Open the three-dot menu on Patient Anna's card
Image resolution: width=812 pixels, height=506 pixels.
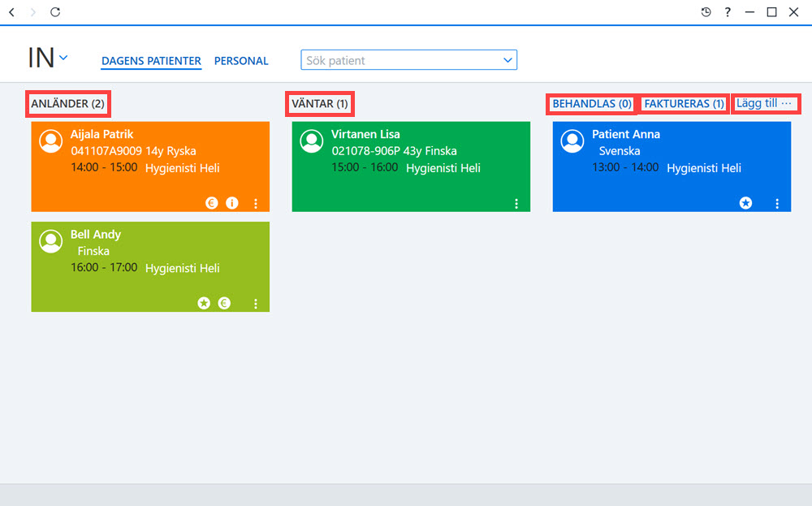pos(777,204)
